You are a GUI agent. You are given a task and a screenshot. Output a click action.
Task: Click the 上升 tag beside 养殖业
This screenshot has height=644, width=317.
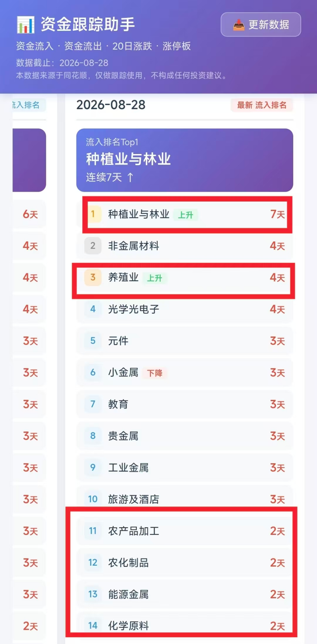click(x=155, y=278)
